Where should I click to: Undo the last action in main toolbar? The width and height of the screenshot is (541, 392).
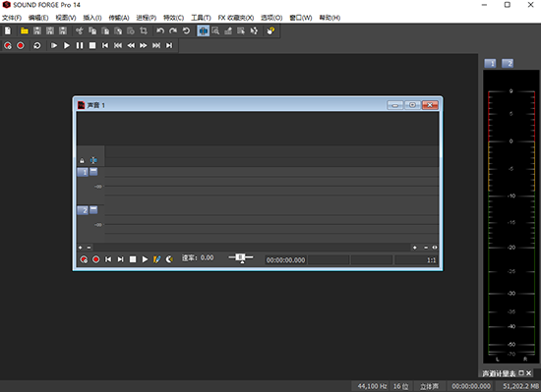[160, 31]
